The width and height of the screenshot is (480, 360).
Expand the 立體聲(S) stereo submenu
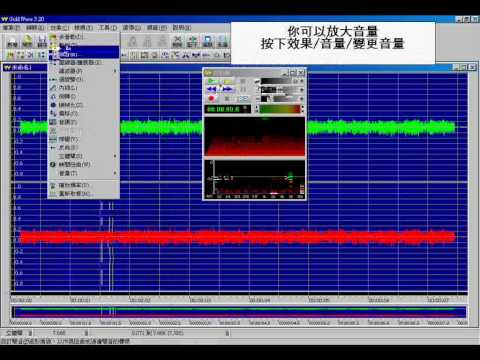click(84, 156)
